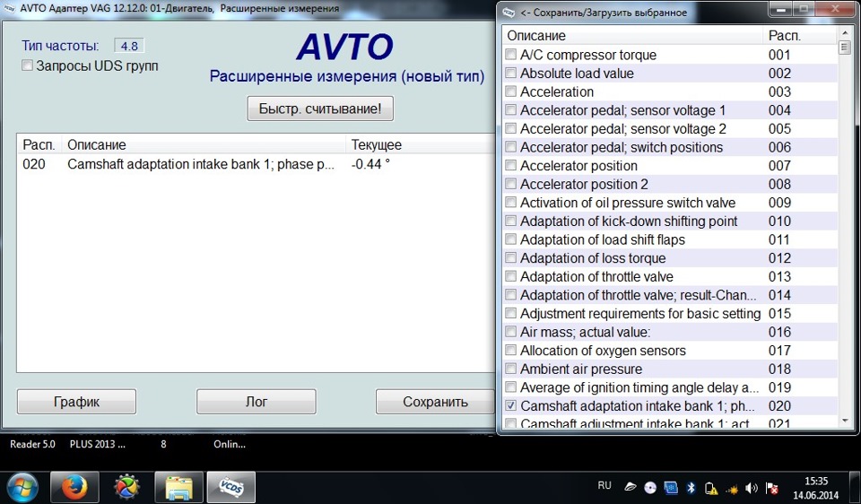This screenshot has width=861, height=504.
Task: Check A/C compressor torque item
Action: [510, 55]
